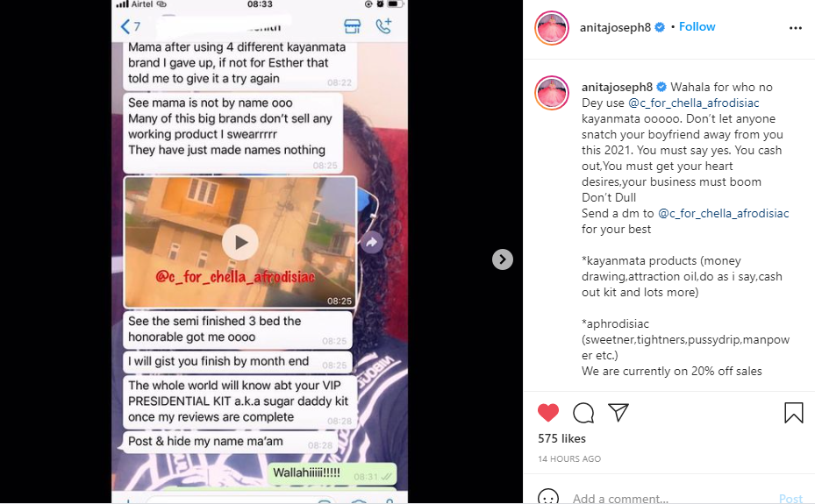Image resolution: width=815 pixels, height=504 pixels.
Task: Click the caption profile avatar
Action: 552,93
